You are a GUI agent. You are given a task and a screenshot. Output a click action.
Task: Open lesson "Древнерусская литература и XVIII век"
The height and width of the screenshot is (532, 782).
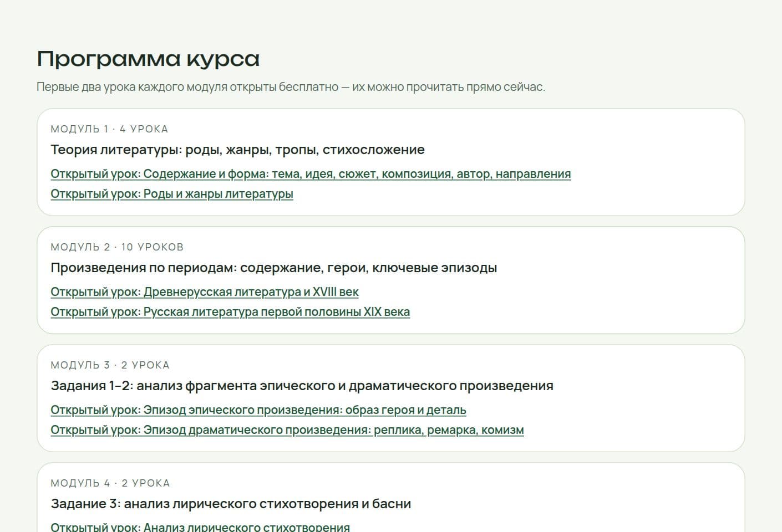205,292
